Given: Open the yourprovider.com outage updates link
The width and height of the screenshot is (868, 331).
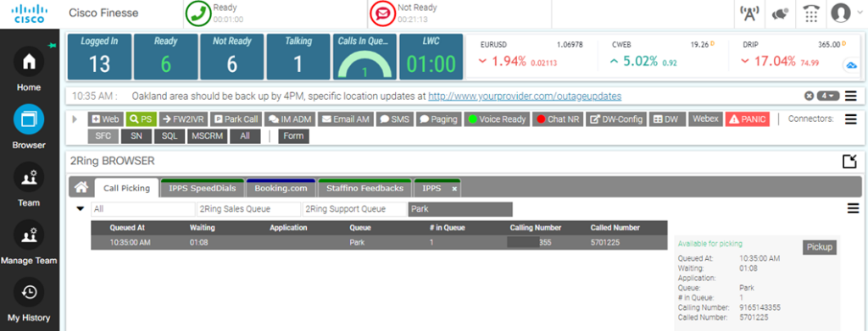Looking at the screenshot, I should click(x=525, y=97).
